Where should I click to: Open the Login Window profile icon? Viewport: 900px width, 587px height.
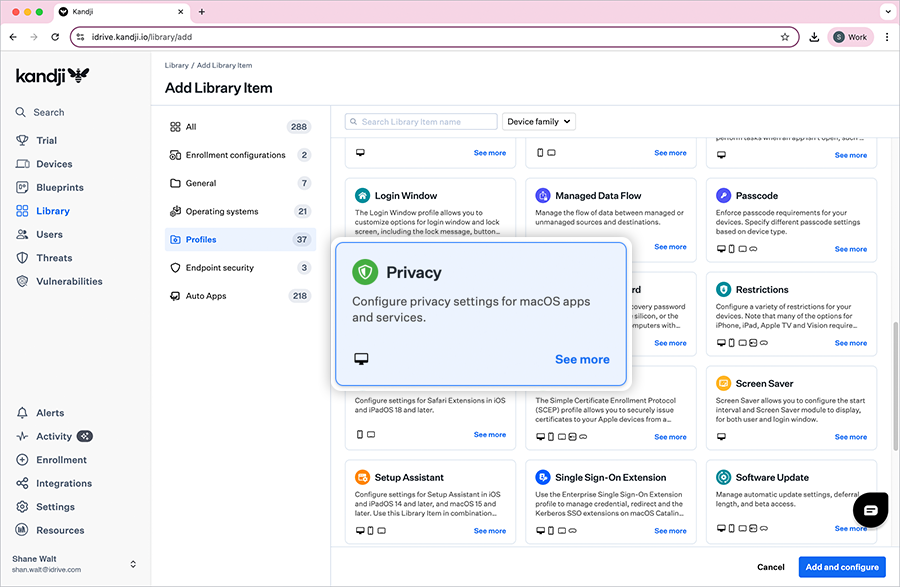coord(363,196)
